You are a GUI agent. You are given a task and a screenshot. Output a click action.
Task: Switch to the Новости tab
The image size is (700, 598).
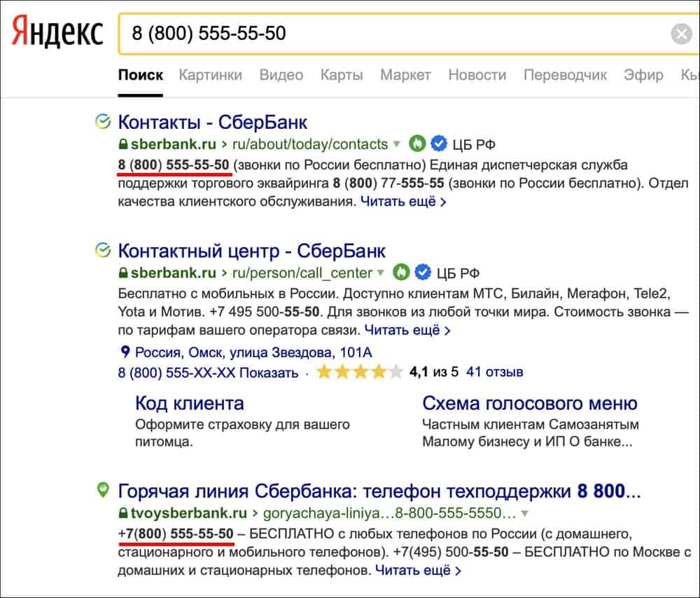(x=477, y=75)
